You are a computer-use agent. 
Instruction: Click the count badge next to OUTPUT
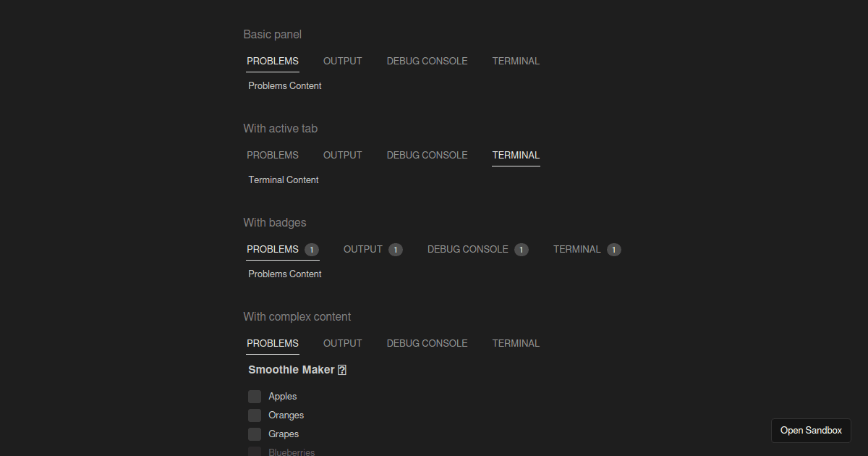[x=395, y=249]
